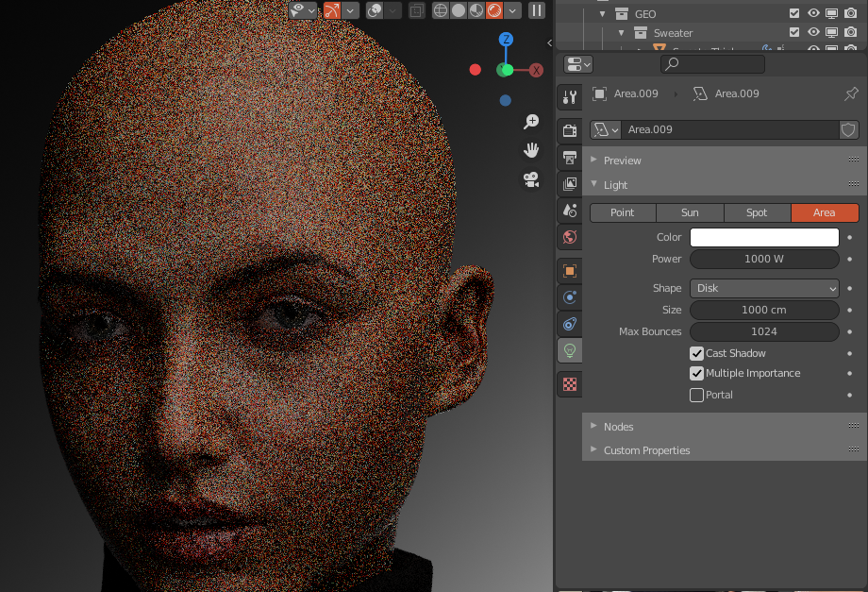Open the World properties tab
The width and height of the screenshot is (868, 592).
point(569,237)
